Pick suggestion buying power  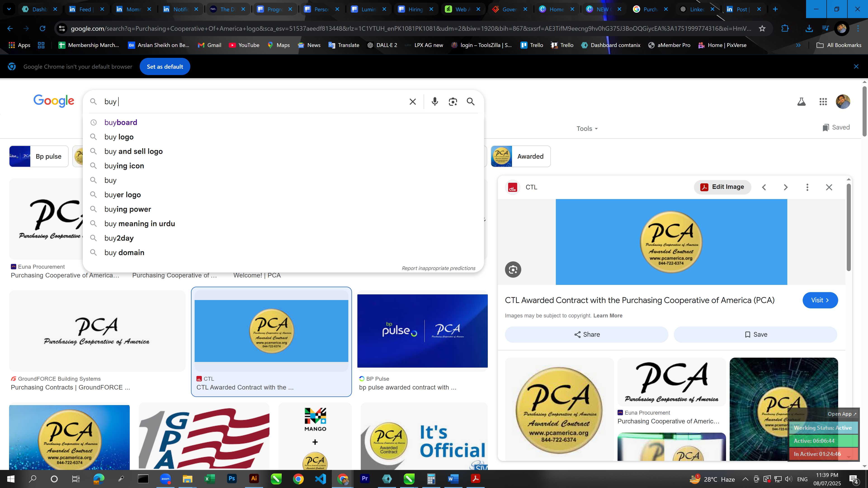[283, 209]
